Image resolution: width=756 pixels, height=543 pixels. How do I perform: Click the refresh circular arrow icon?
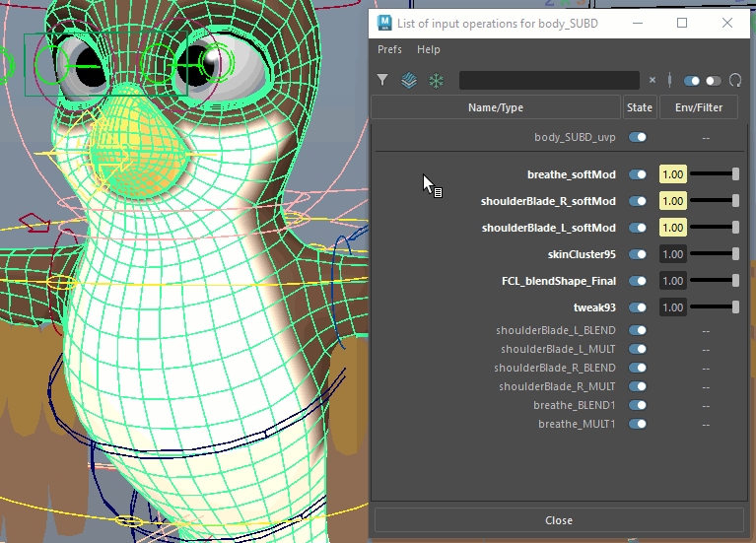click(735, 80)
